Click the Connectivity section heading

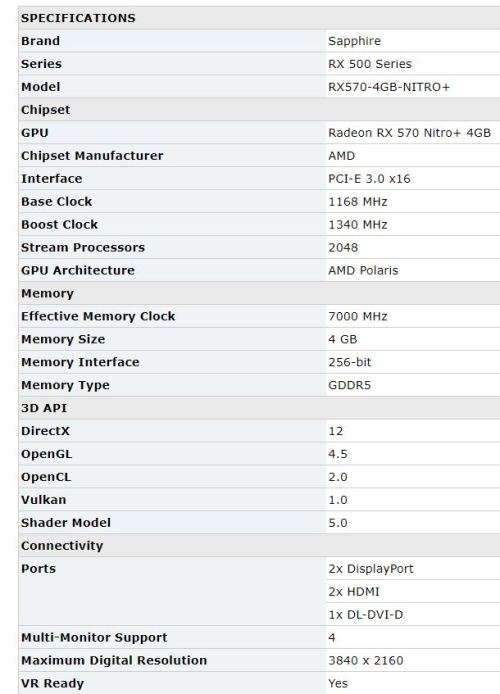pos(62,546)
